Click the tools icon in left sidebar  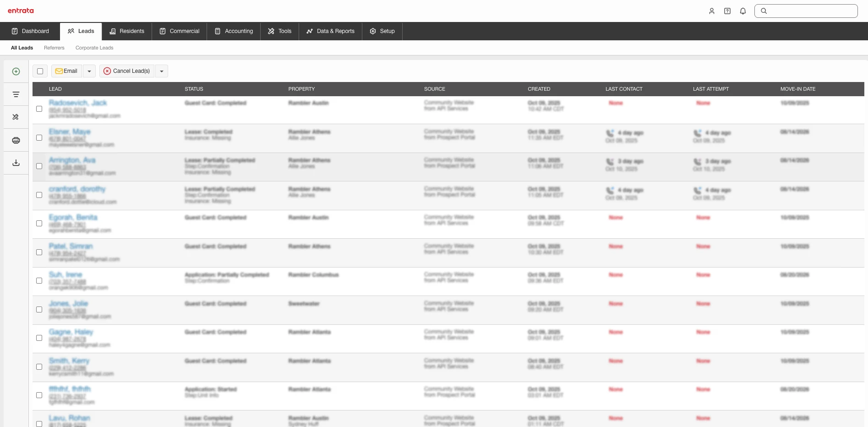(x=16, y=117)
